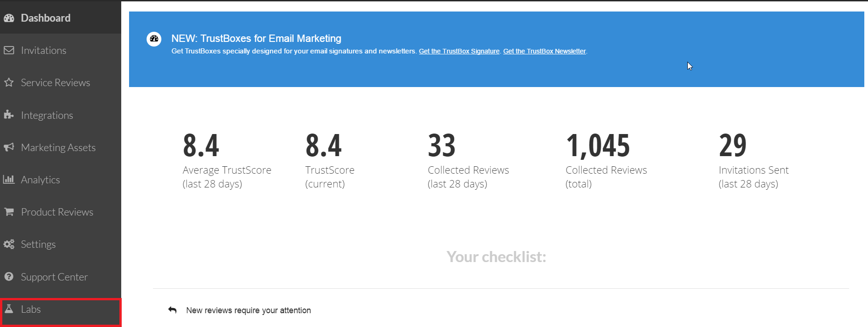This screenshot has width=868, height=327.
Task: Visit the Support Center
Action: (x=60, y=277)
